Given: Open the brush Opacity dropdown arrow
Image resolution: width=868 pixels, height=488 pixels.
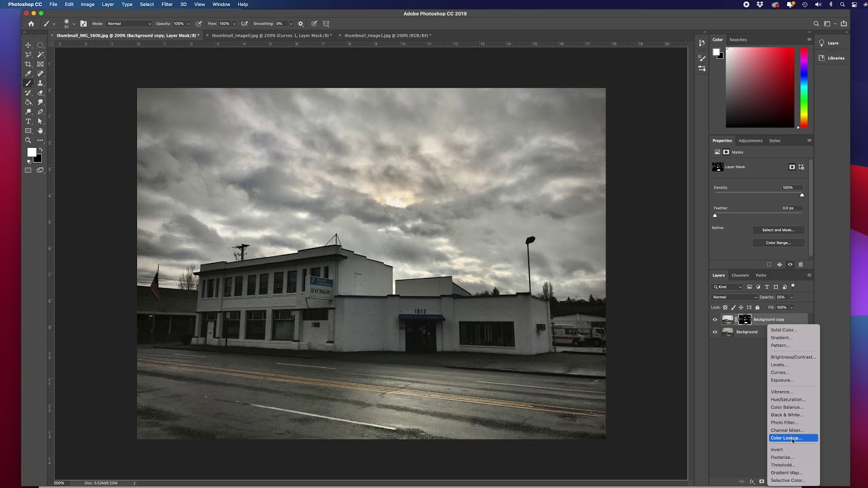Looking at the screenshot, I should point(189,24).
